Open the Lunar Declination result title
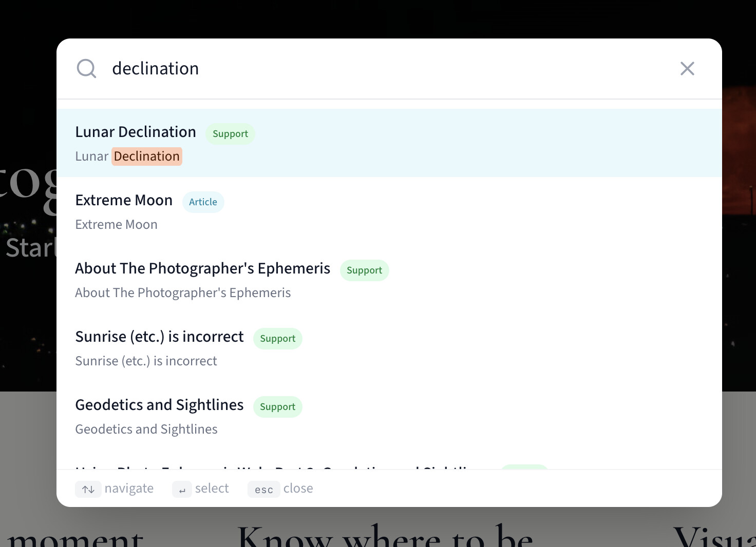 tap(136, 132)
